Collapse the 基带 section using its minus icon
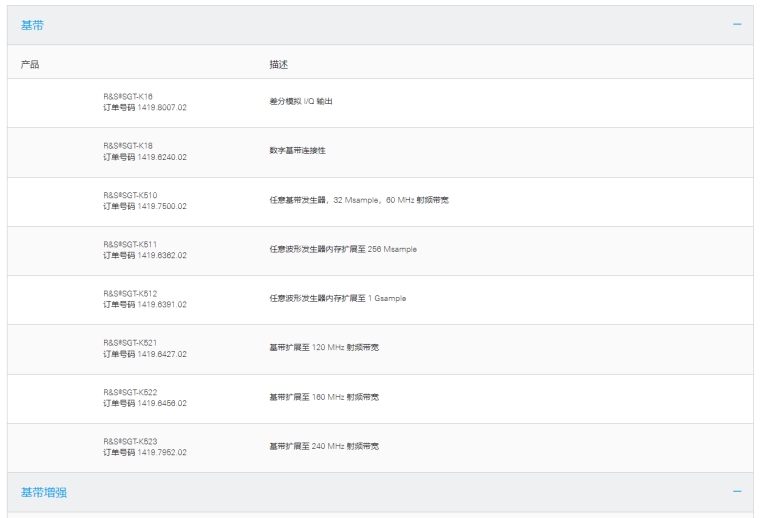760x518 pixels. [737, 25]
